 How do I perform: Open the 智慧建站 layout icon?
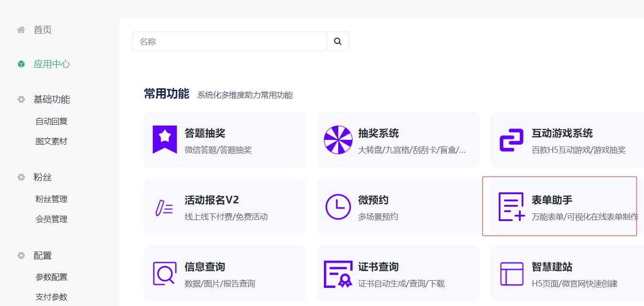point(512,274)
